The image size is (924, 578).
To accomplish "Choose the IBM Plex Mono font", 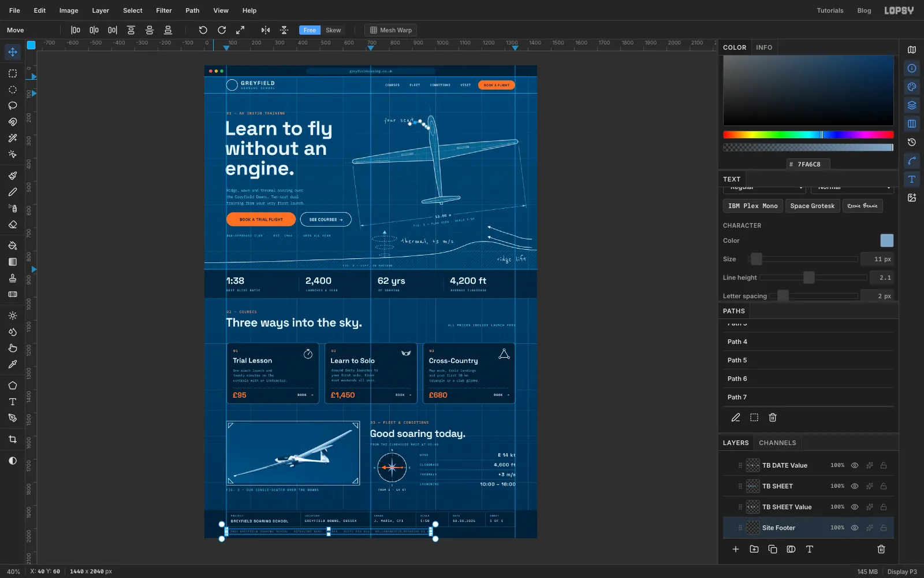I will pos(752,206).
